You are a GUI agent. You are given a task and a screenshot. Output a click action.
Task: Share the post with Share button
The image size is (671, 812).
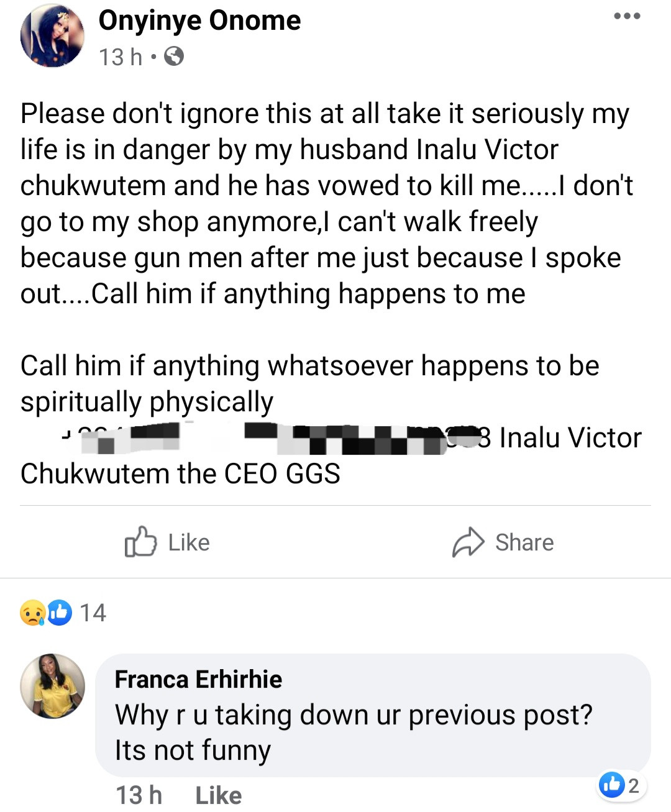coord(503,542)
